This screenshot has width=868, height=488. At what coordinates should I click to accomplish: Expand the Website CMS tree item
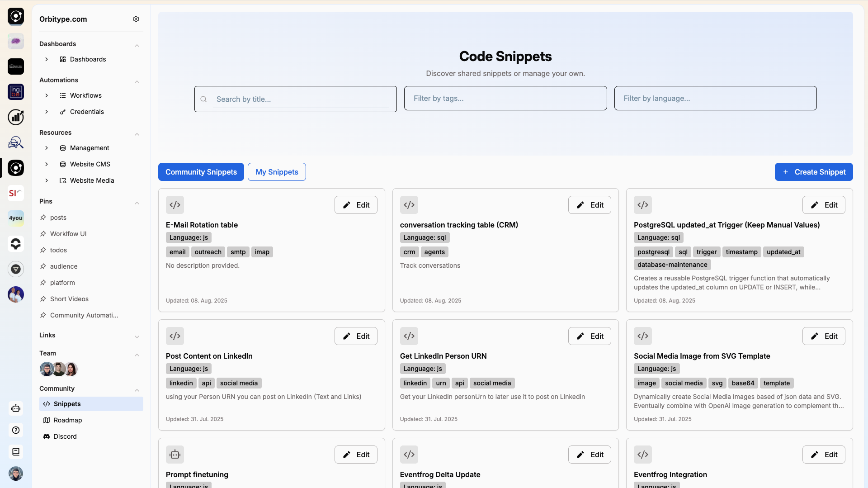[47, 164]
